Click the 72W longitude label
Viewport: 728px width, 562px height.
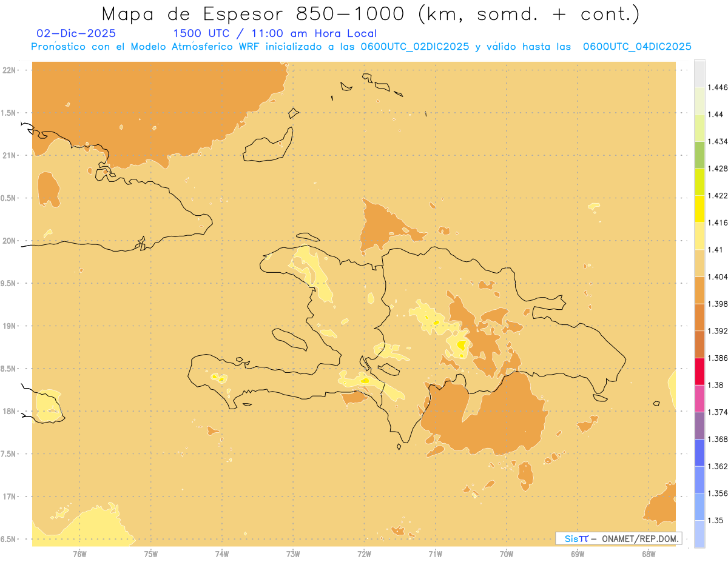coord(364,554)
